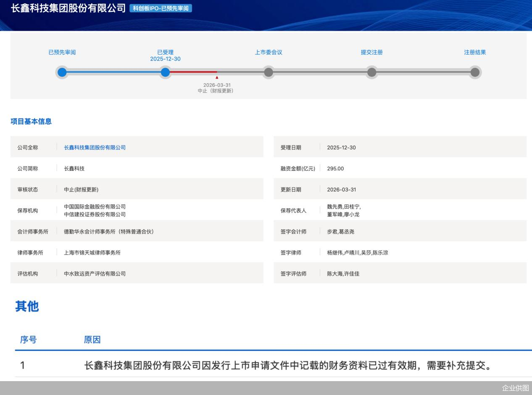Screen dimensions: 532x395
Task: Select the 已预先审阅 timeline stage node
Action: [62, 72]
